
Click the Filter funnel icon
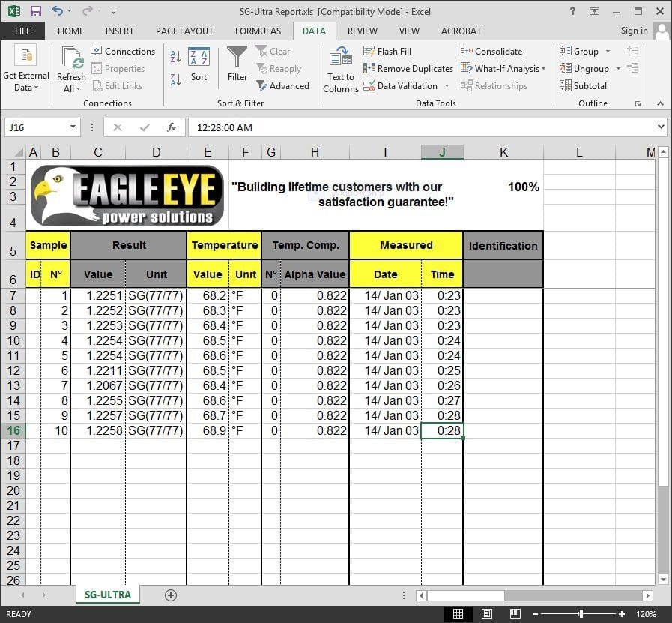[237, 58]
